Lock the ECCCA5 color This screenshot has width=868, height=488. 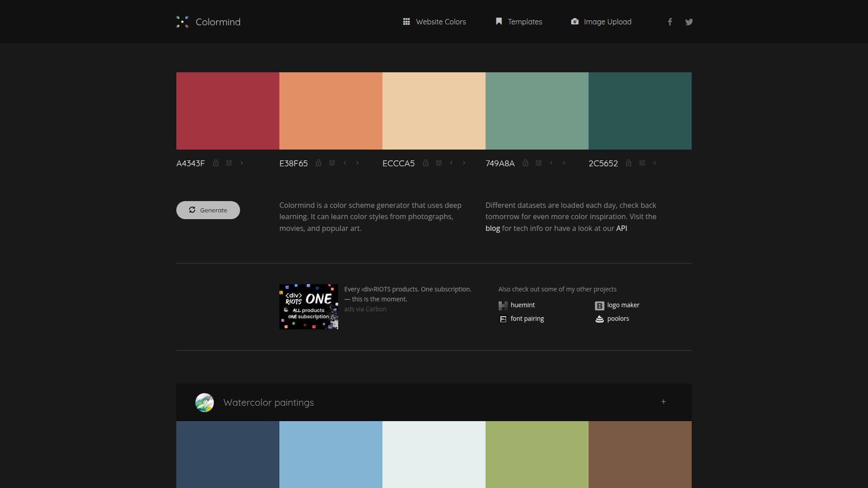pyautogui.click(x=426, y=163)
